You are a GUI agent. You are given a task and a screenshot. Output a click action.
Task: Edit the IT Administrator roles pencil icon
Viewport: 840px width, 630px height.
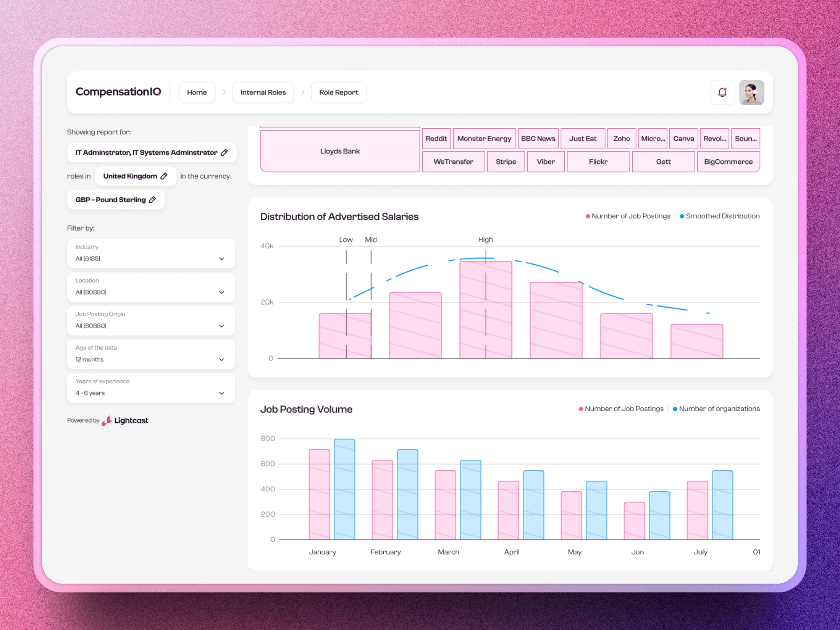[x=224, y=152]
